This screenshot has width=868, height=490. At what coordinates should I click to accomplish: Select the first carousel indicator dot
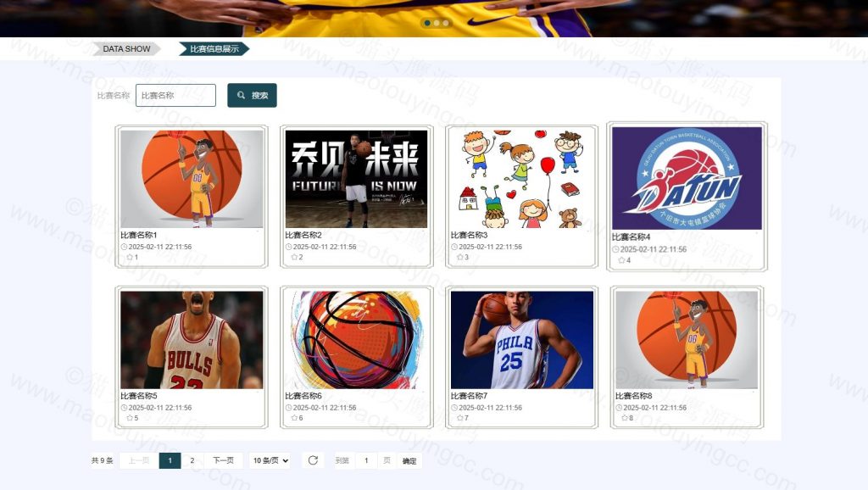tap(427, 23)
